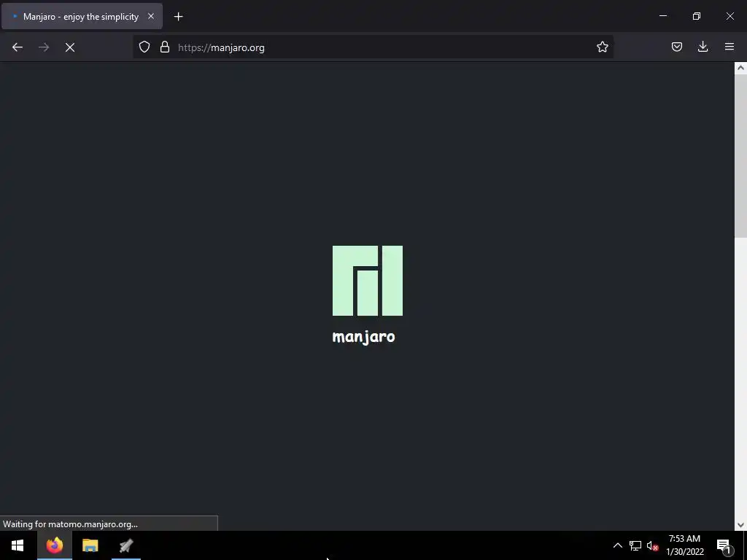Open the Windows Start menu
This screenshot has height=560, width=747.
[x=18, y=545]
